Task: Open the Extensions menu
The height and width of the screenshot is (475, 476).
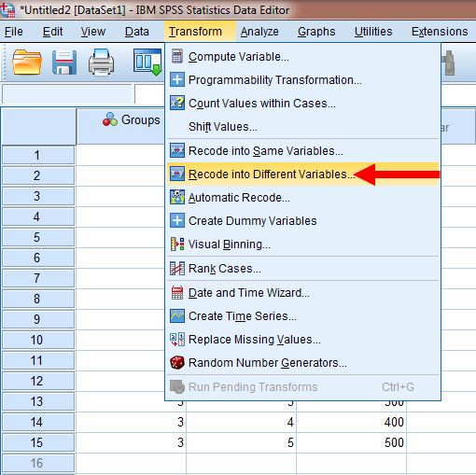Action: (440, 32)
